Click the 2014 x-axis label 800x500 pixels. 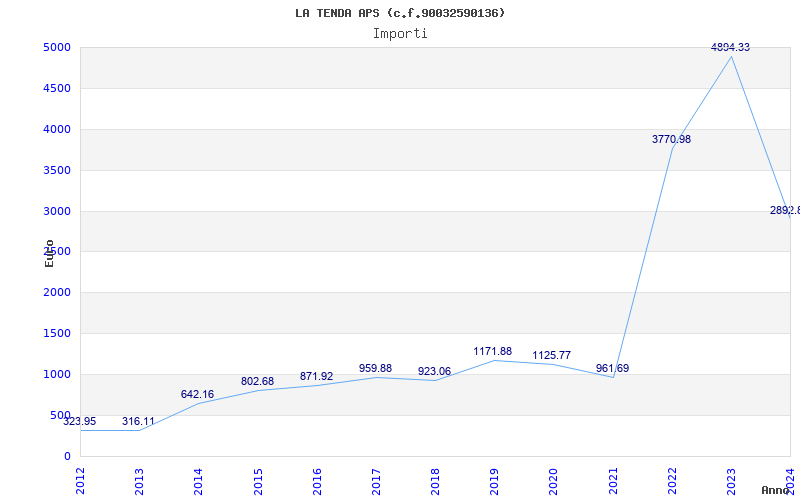pos(198,481)
